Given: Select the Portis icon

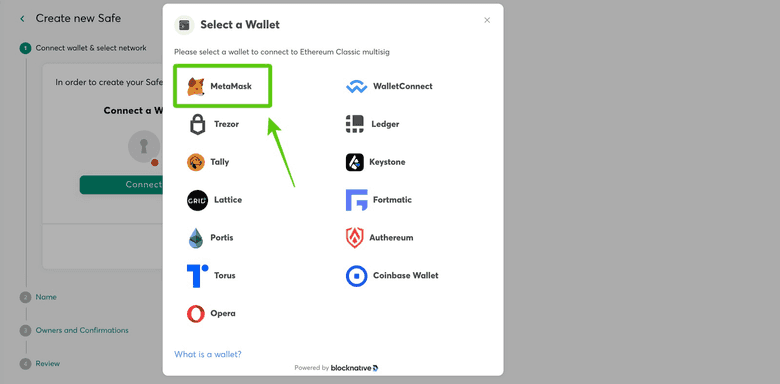Looking at the screenshot, I should [195, 238].
